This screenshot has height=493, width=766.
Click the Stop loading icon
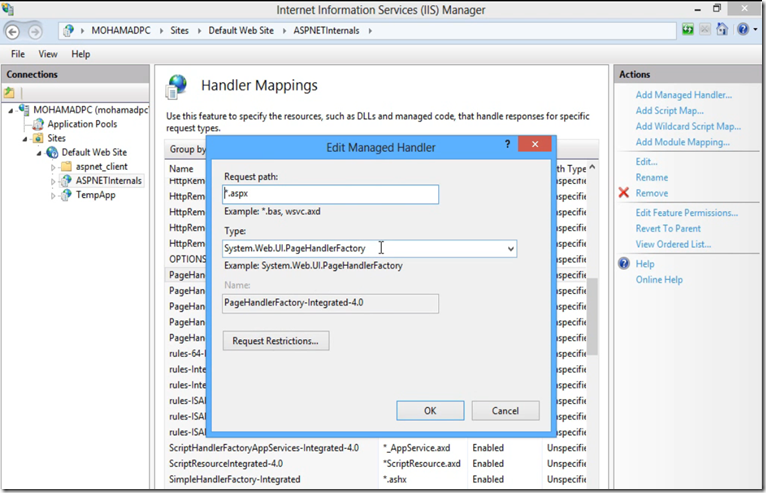705,30
